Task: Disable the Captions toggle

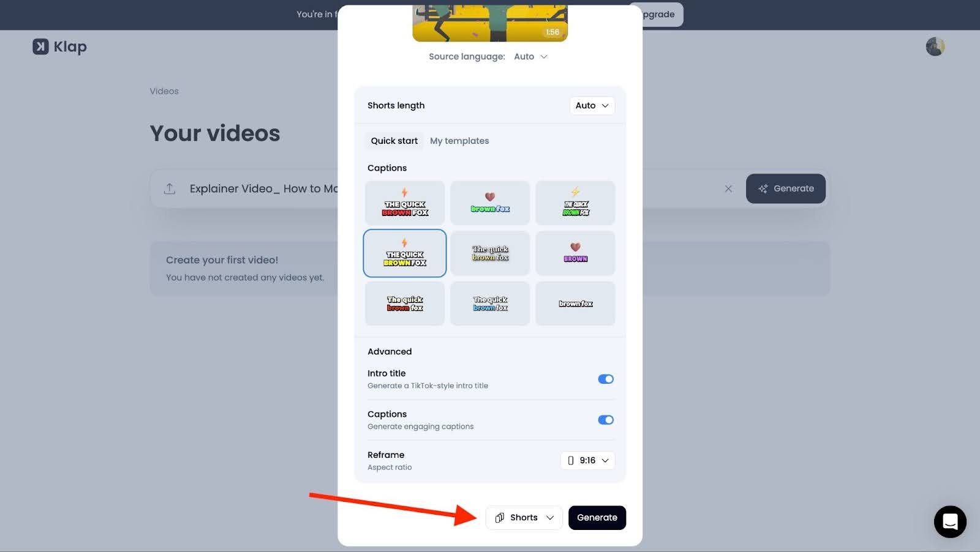Action: [x=605, y=420]
